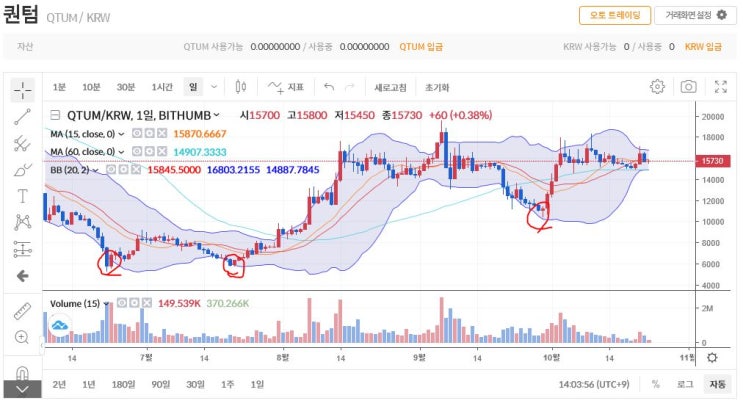The width and height of the screenshot is (743, 406).
Task: Set chart range to 30일
Action: [x=195, y=384]
